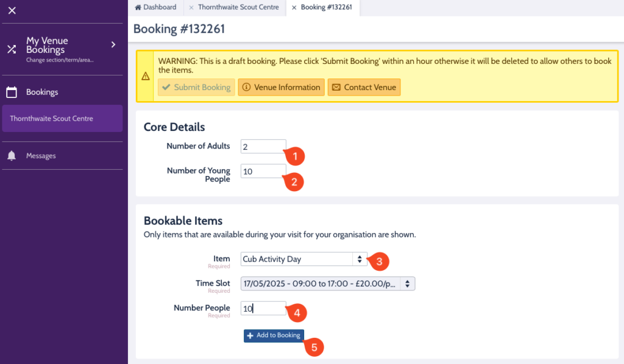This screenshot has height=364, width=624.
Task: Click the warning triangle icon in the banner
Action: (x=146, y=77)
